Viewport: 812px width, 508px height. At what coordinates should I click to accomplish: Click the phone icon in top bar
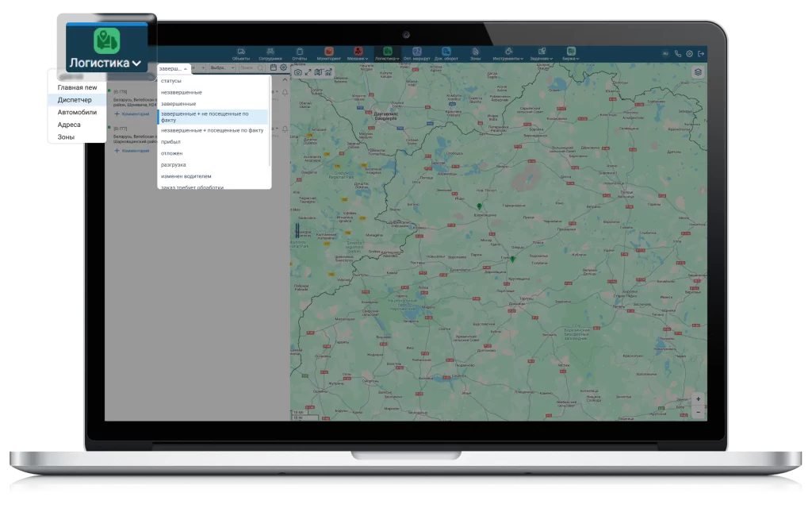pyautogui.click(x=678, y=54)
